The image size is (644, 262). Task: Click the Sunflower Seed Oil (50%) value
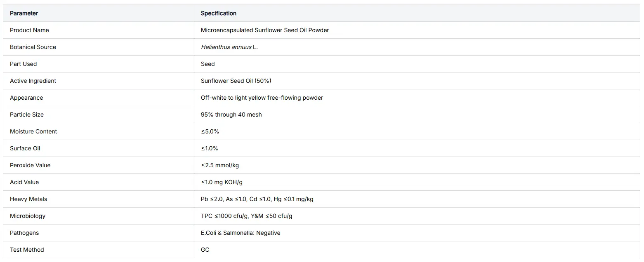[x=236, y=81]
